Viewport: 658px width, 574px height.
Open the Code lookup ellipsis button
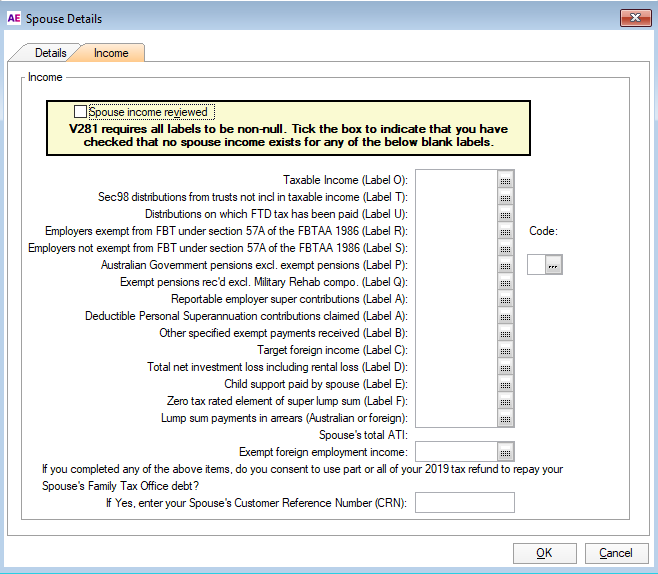pos(553,264)
